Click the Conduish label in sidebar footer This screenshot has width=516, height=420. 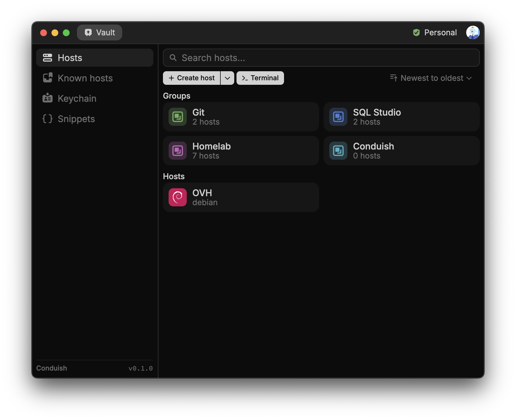pos(52,368)
